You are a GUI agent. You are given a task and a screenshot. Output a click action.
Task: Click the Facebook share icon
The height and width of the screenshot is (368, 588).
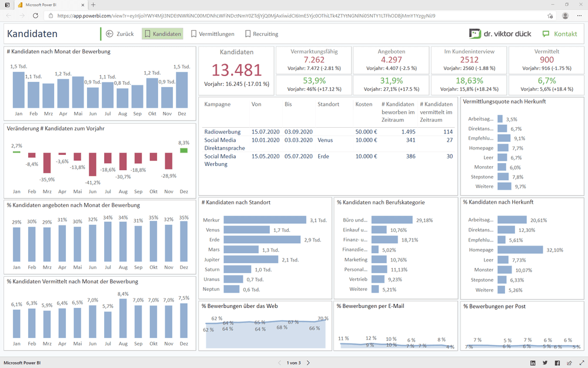click(x=557, y=363)
